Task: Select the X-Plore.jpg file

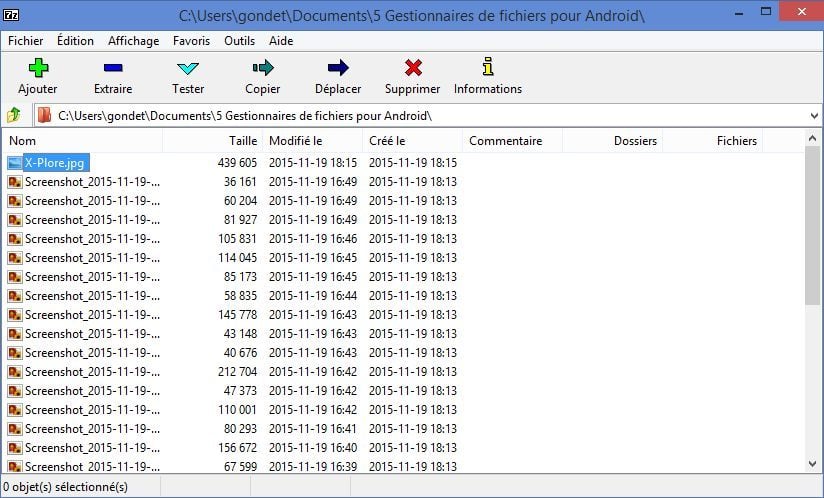Action: [55, 163]
